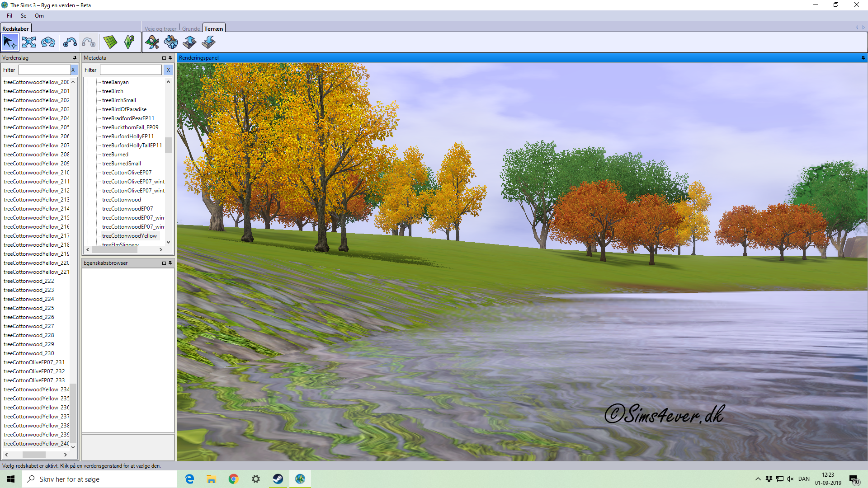Select treeCottonOliveEP07_233 layer item
Screen dimensions: 868x488
34,380
